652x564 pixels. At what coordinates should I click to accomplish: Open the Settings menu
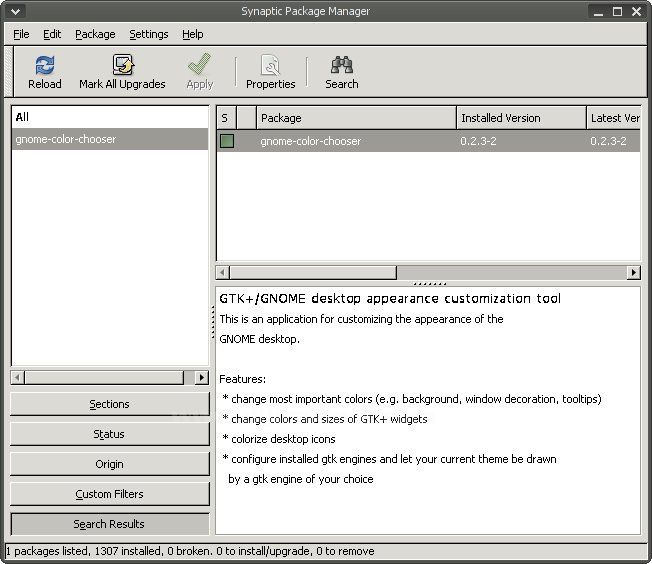(148, 34)
